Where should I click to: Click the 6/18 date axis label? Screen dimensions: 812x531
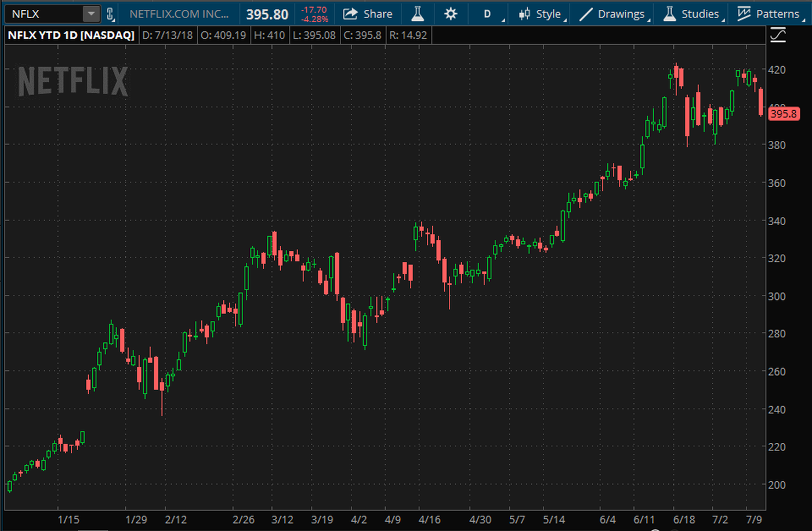pyautogui.click(x=684, y=519)
